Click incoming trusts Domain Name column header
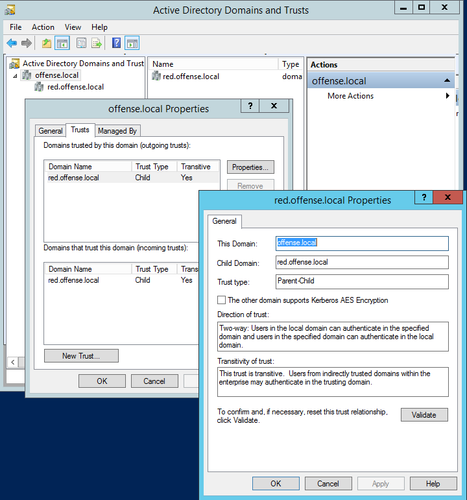 pyautogui.click(x=88, y=269)
